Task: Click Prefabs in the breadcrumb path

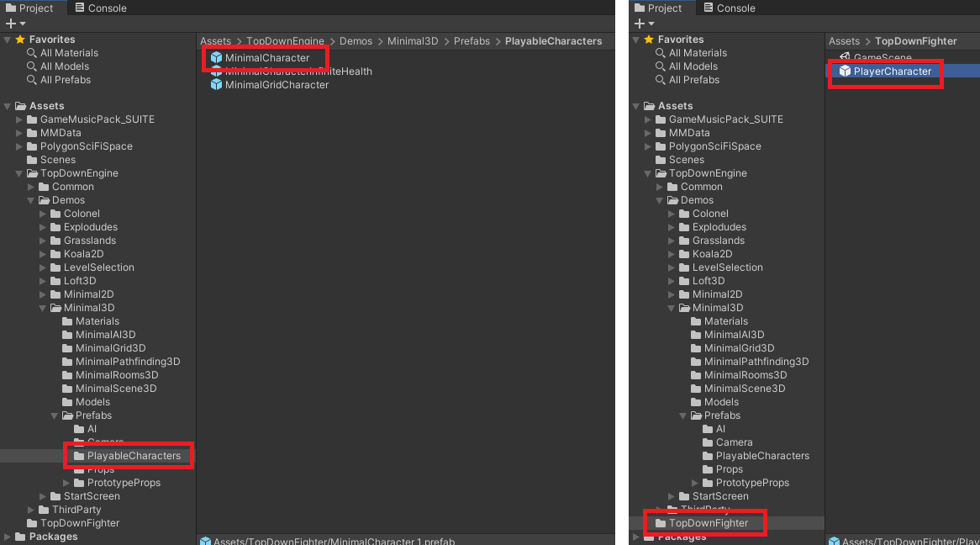Action: (472, 41)
